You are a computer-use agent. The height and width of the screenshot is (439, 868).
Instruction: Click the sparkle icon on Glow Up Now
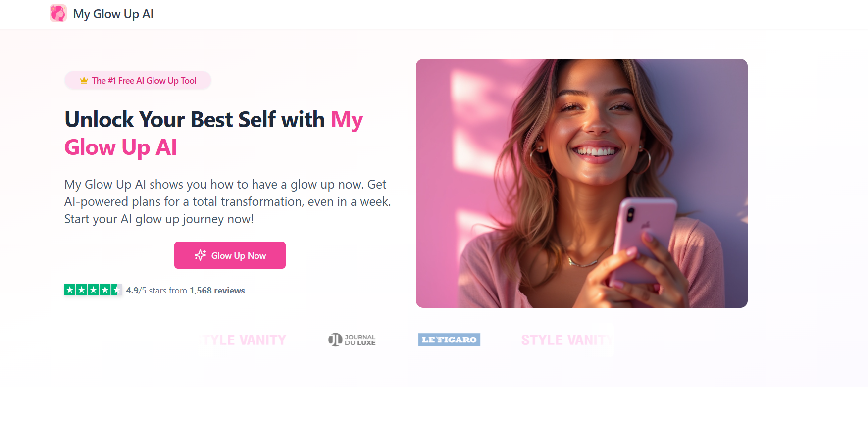point(200,255)
